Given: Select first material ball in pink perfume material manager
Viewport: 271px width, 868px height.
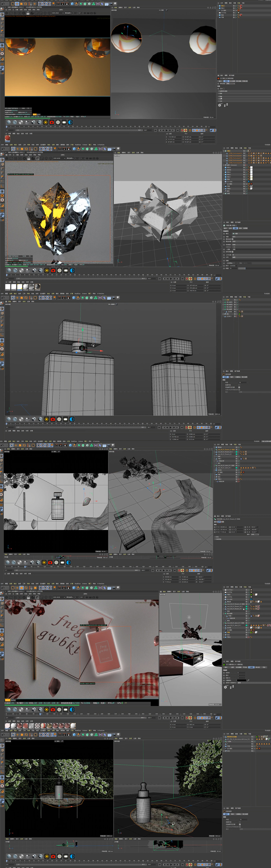Looking at the screenshot, I should (8, 726).
